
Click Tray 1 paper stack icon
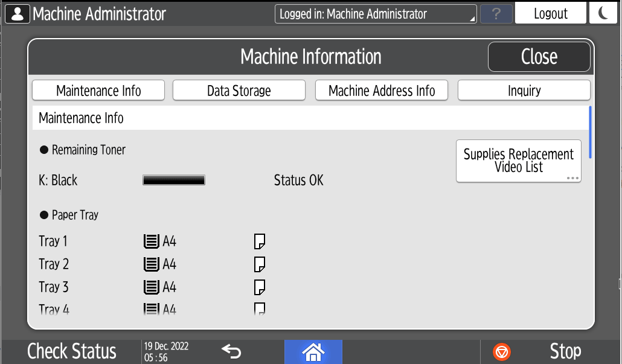click(x=151, y=242)
